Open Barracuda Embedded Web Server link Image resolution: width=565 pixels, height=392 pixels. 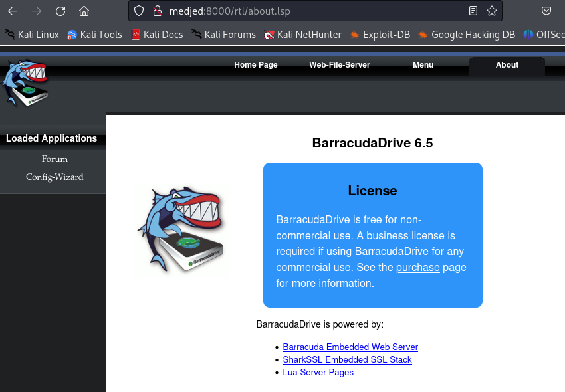pyautogui.click(x=350, y=347)
